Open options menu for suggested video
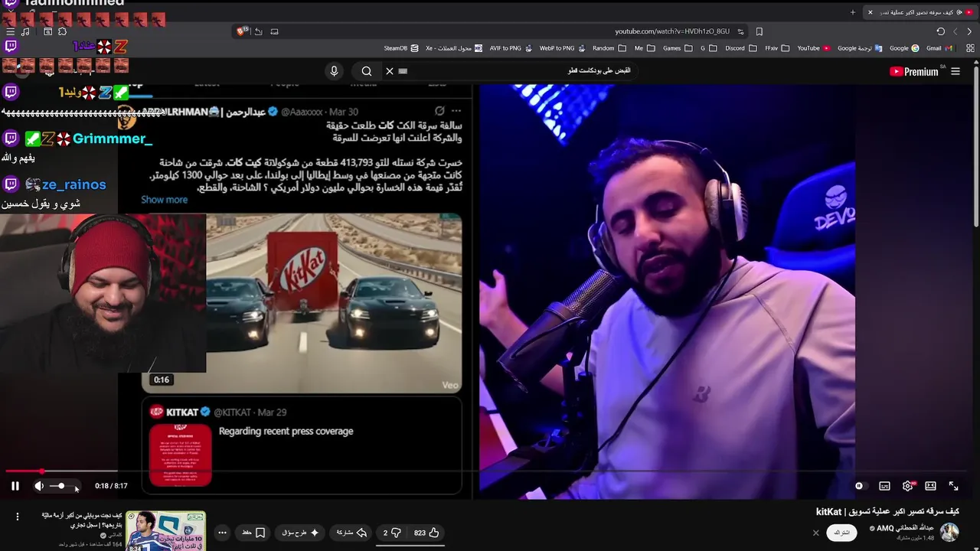This screenshot has height=551, width=980. 17,517
